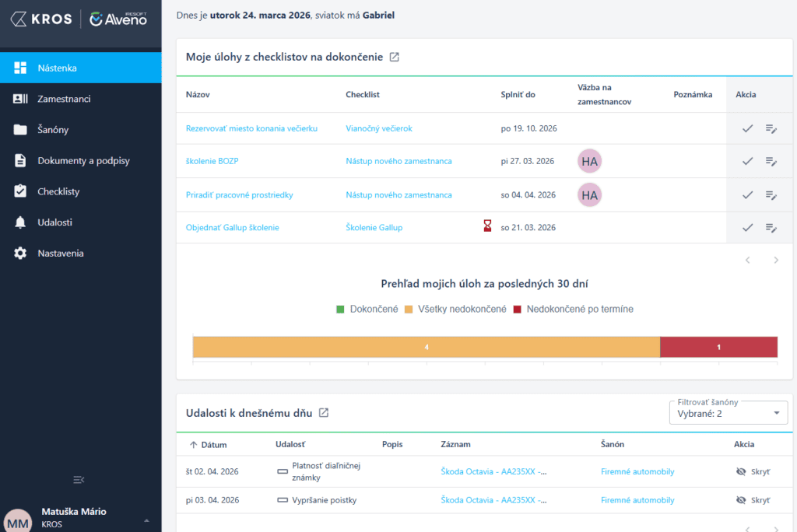Click the red overdue bar segment in chart
This screenshot has width=797, height=532.
[718, 347]
